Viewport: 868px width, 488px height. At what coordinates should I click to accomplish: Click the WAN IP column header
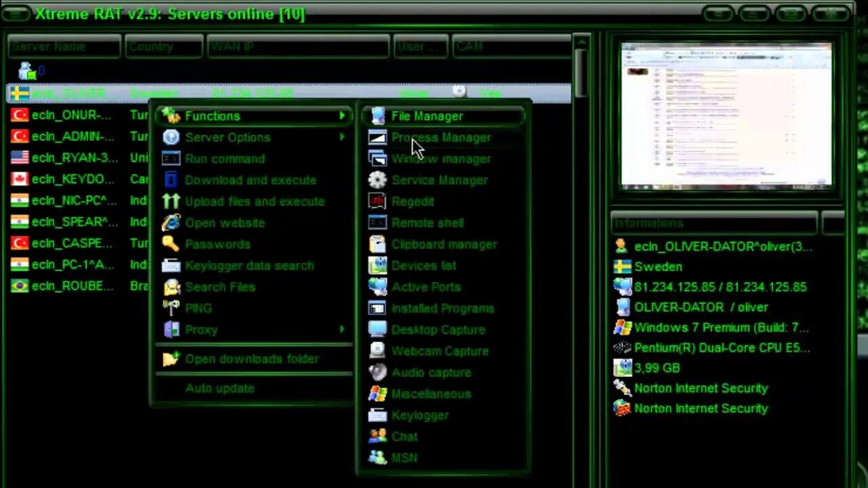pos(298,47)
